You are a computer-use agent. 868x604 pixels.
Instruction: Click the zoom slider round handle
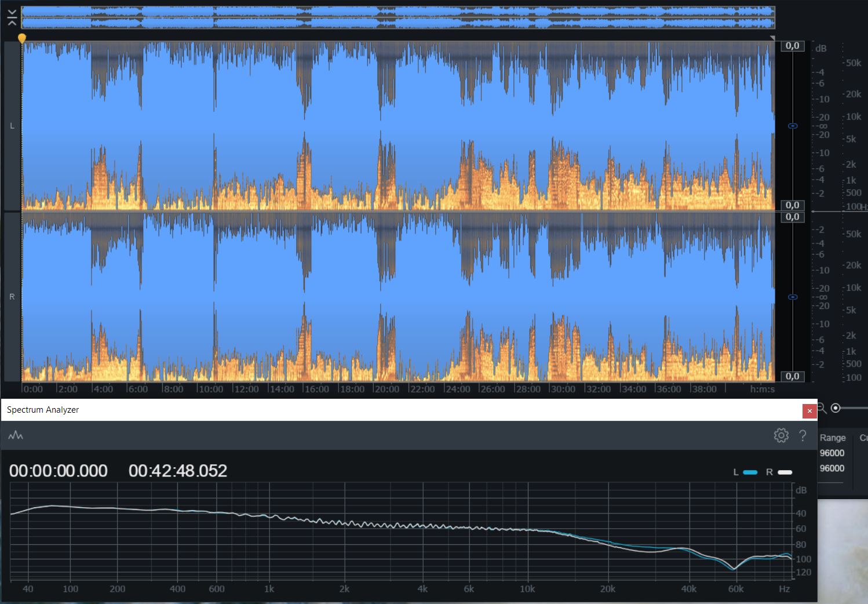pyautogui.click(x=836, y=408)
